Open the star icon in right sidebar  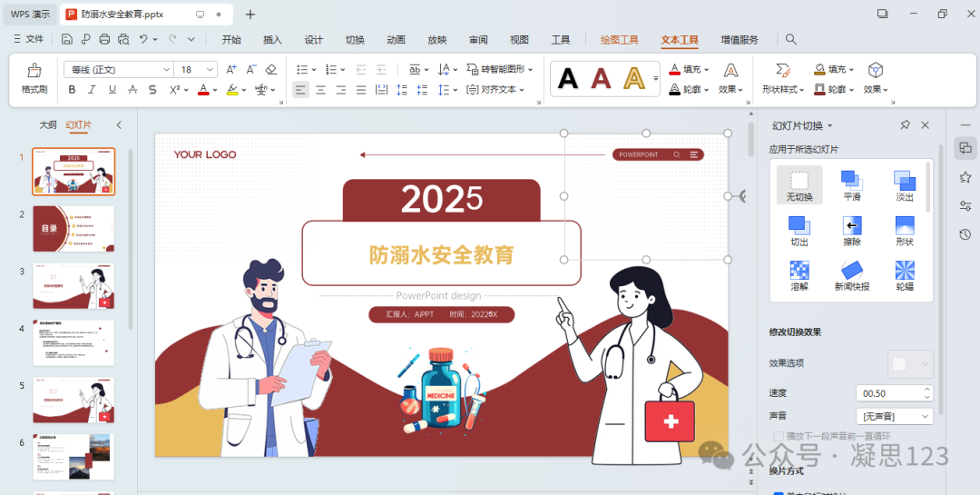coord(965,178)
